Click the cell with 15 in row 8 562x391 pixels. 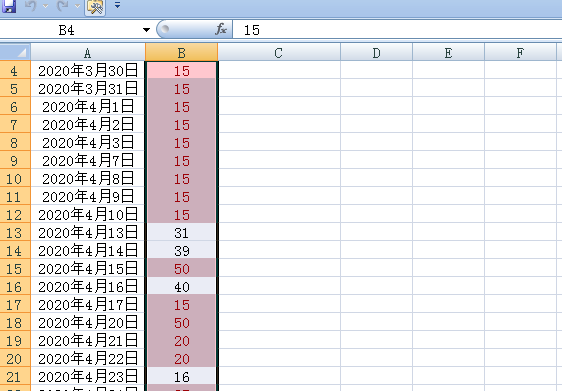click(181, 142)
